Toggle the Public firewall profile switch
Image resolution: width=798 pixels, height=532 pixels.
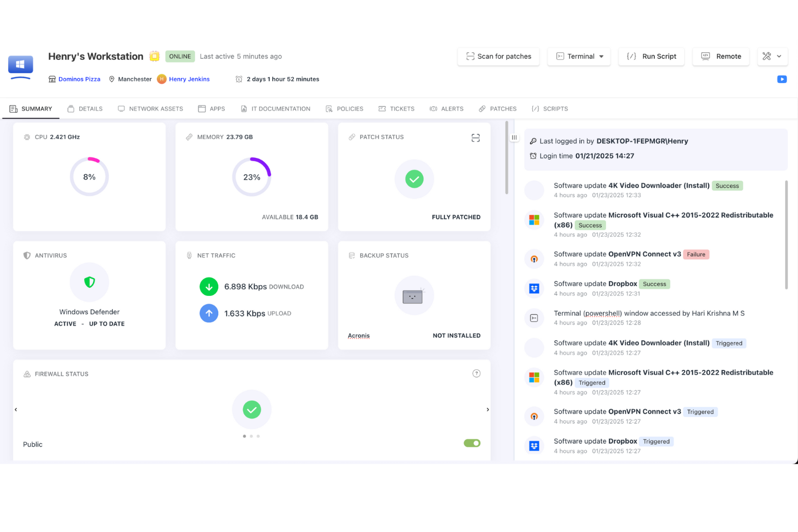pos(472,443)
